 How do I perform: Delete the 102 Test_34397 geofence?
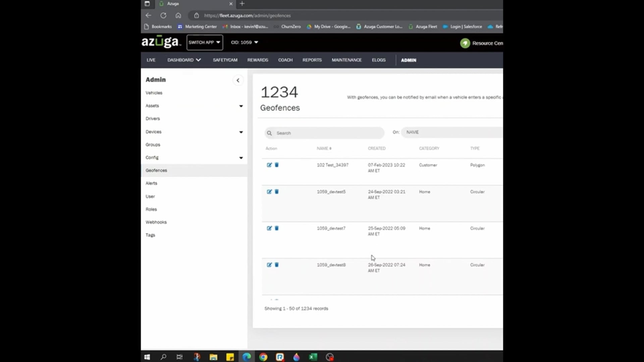277,165
